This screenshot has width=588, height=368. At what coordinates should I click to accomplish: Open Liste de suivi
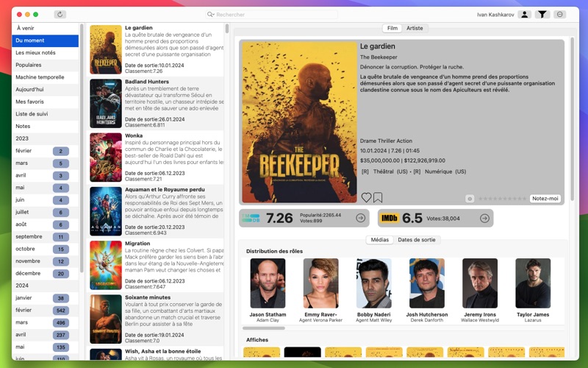tap(45, 114)
